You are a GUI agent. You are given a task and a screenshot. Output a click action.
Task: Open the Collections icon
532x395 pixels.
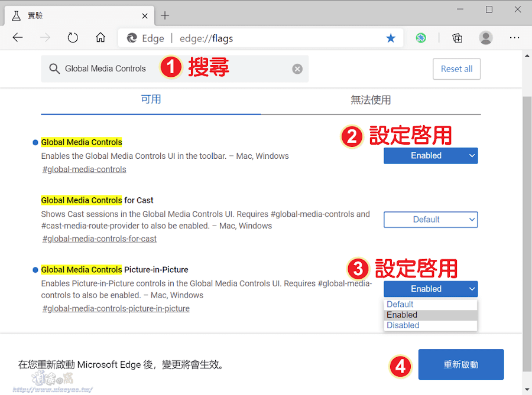click(x=457, y=38)
